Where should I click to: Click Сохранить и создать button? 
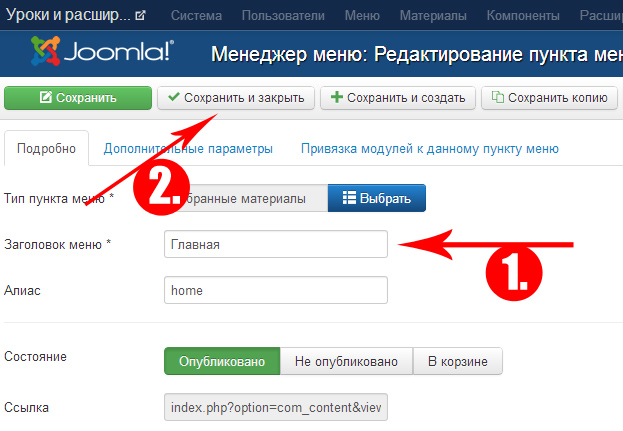(398, 98)
